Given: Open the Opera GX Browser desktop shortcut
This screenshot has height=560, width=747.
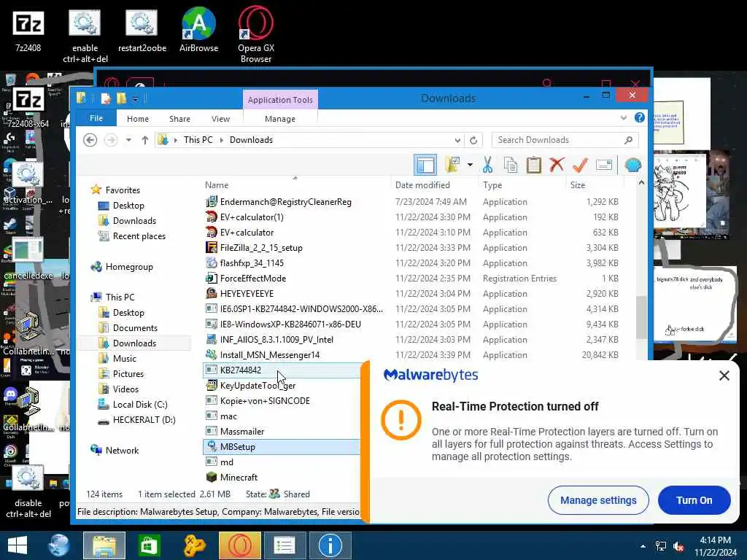Looking at the screenshot, I should [x=256, y=34].
